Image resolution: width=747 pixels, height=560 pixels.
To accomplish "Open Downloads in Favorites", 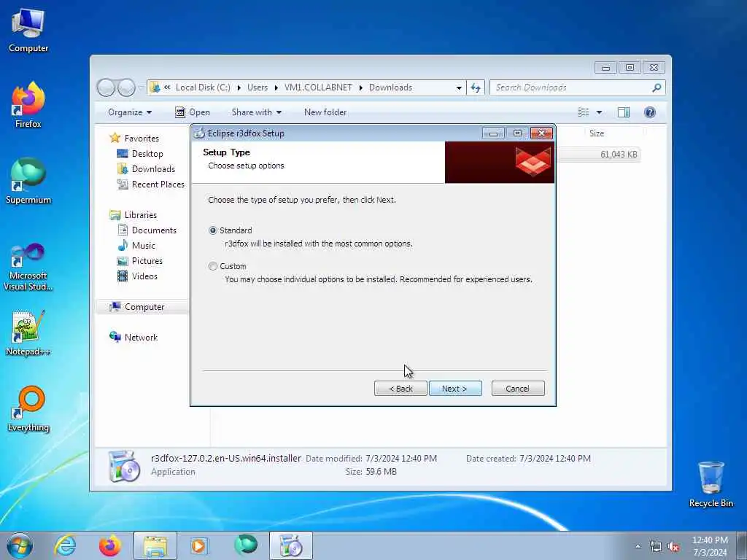I will coord(153,169).
